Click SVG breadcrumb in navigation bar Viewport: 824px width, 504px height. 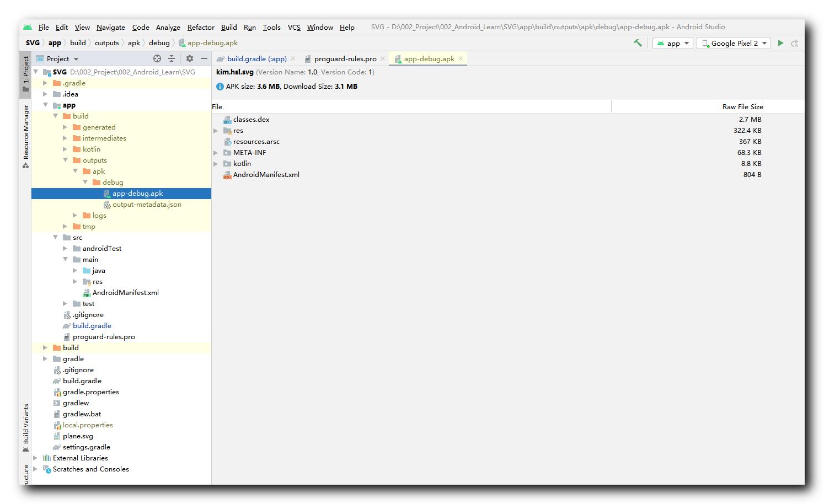[33, 43]
